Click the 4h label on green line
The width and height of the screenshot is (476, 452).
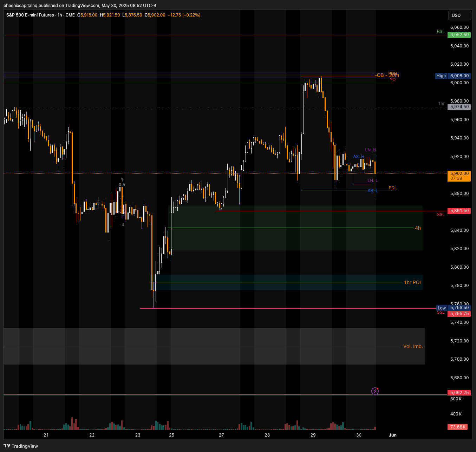pyautogui.click(x=418, y=228)
